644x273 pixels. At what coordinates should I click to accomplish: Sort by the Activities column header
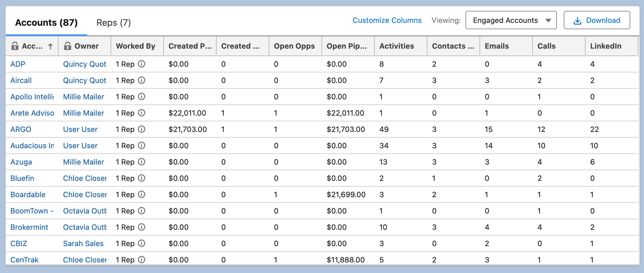pos(396,46)
